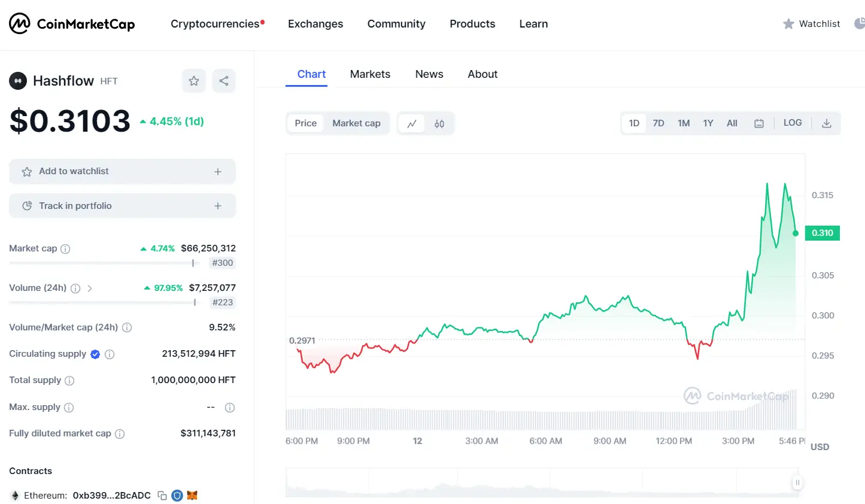This screenshot has height=504, width=865.
Task: Click the CoinMarketCap logo
Action: coord(72,24)
